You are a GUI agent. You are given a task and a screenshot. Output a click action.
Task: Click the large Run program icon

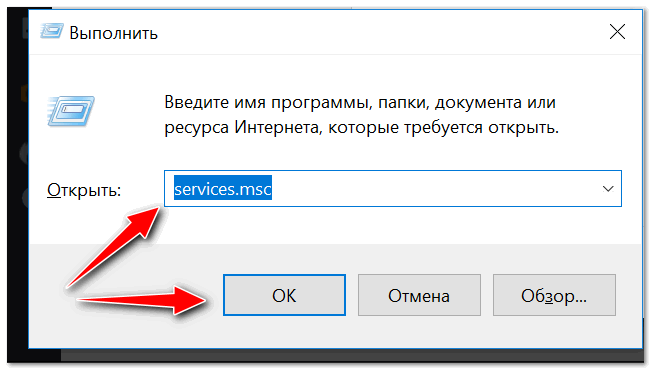pyautogui.click(x=71, y=111)
